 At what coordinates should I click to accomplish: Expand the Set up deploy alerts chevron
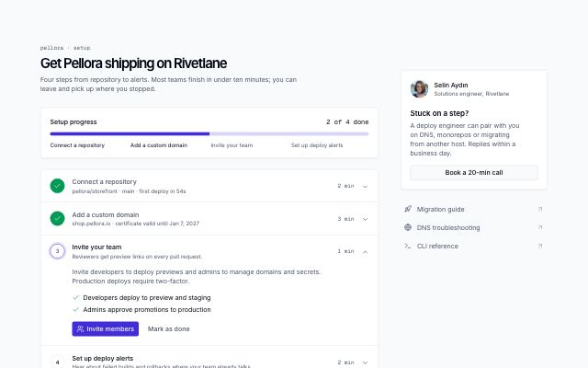365,362
